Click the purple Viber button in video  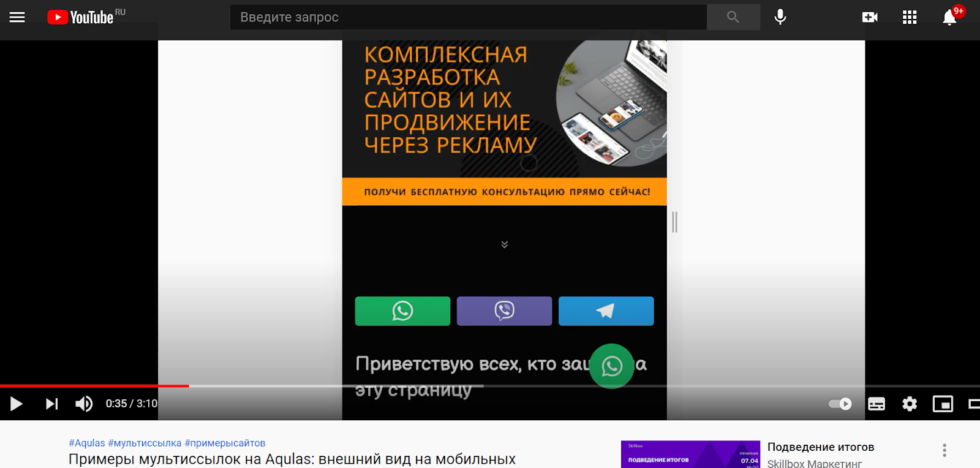click(504, 311)
